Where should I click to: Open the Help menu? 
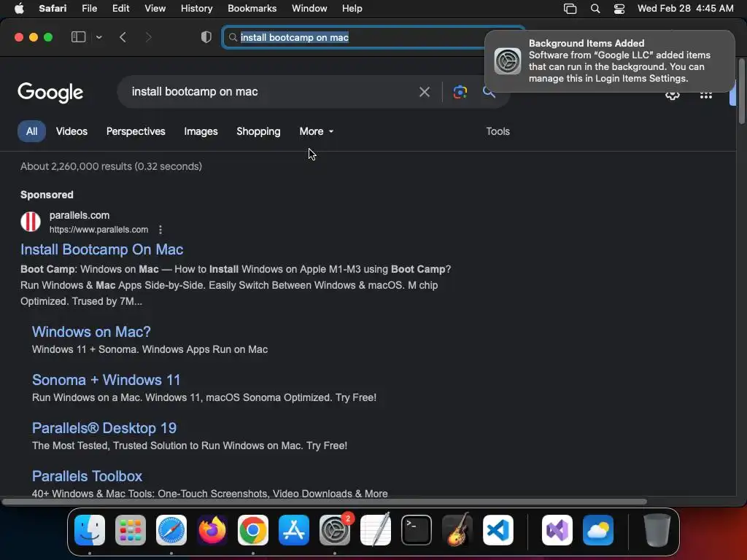tap(352, 8)
